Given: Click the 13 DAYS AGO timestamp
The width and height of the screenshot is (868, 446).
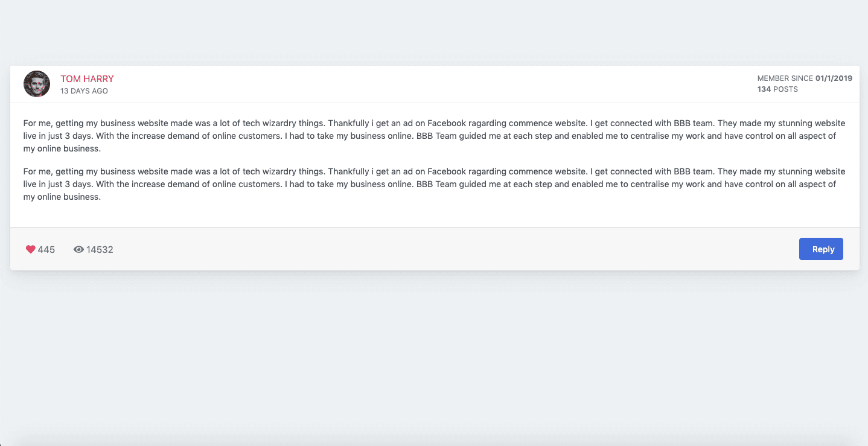Looking at the screenshot, I should click(84, 91).
